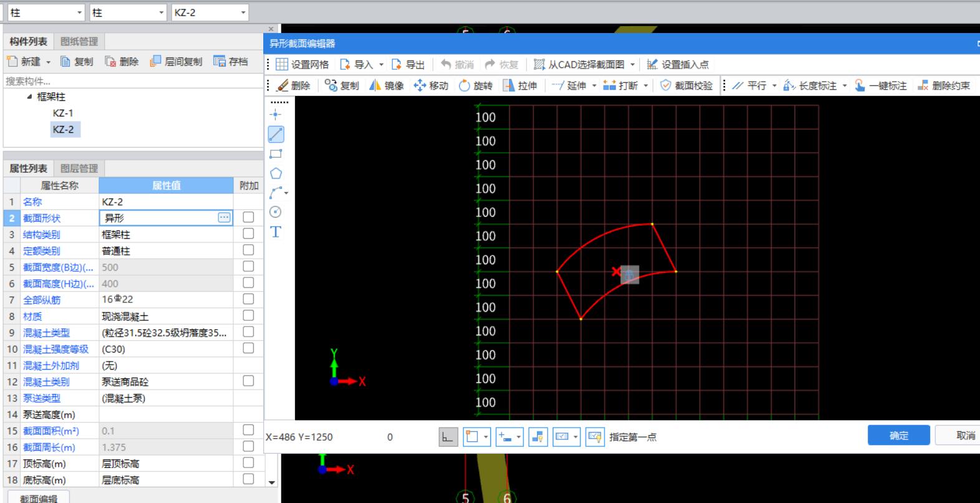The image size is (980, 503).
Task: Switch to 构件列表 tab
Action: [x=28, y=41]
